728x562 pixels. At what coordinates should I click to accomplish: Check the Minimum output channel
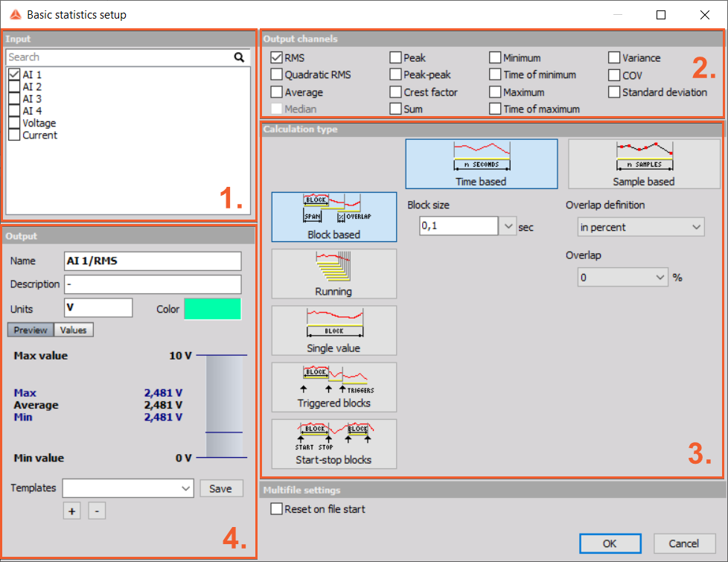tap(495, 57)
